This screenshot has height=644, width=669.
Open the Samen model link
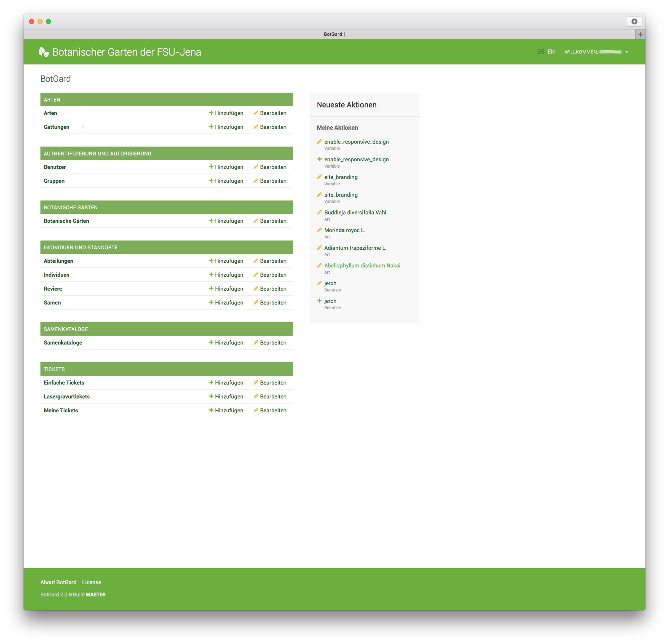[x=52, y=302]
